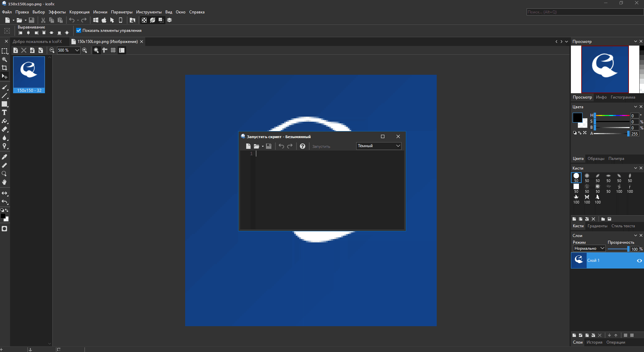This screenshot has width=644, height=352.
Task: Click the foreground color swatch in Цвета panel
Action: tap(577, 118)
